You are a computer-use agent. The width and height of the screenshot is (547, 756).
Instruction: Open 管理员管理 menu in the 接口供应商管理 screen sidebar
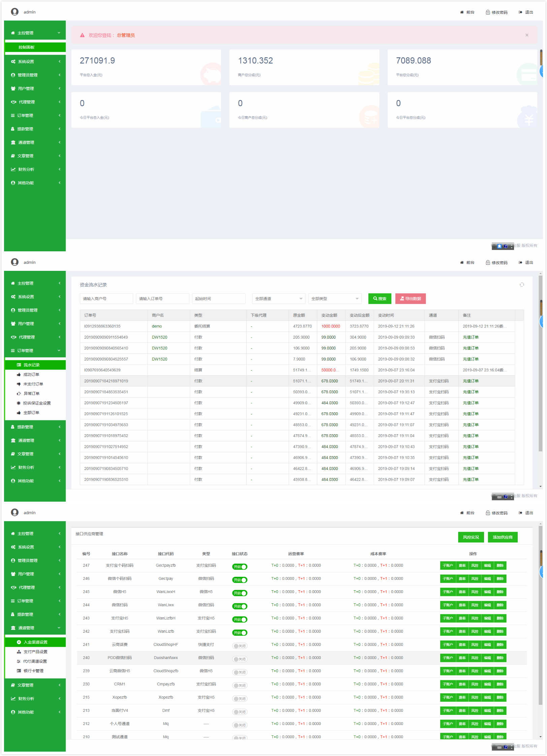[35, 560]
